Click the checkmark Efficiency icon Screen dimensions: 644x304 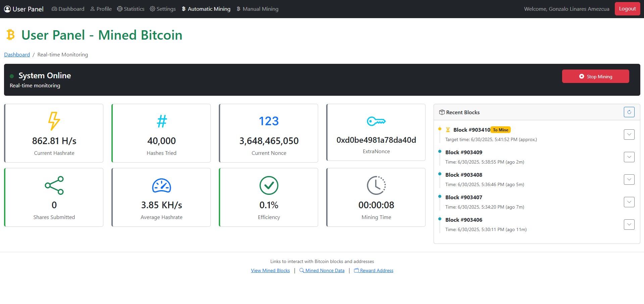269,185
